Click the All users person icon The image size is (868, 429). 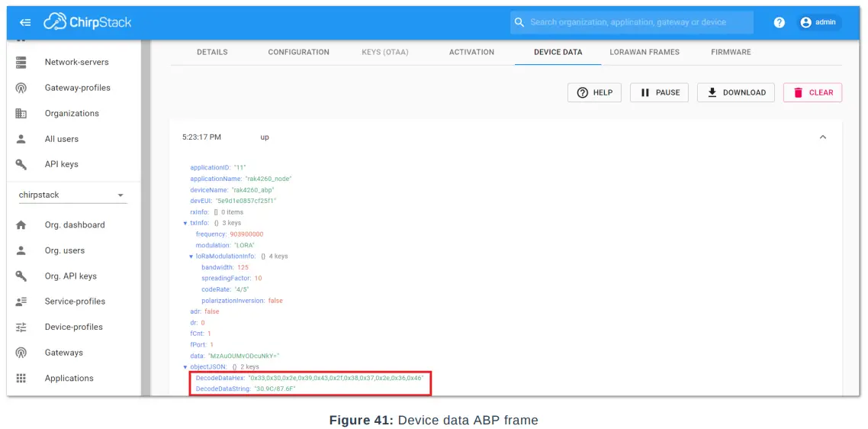21,139
